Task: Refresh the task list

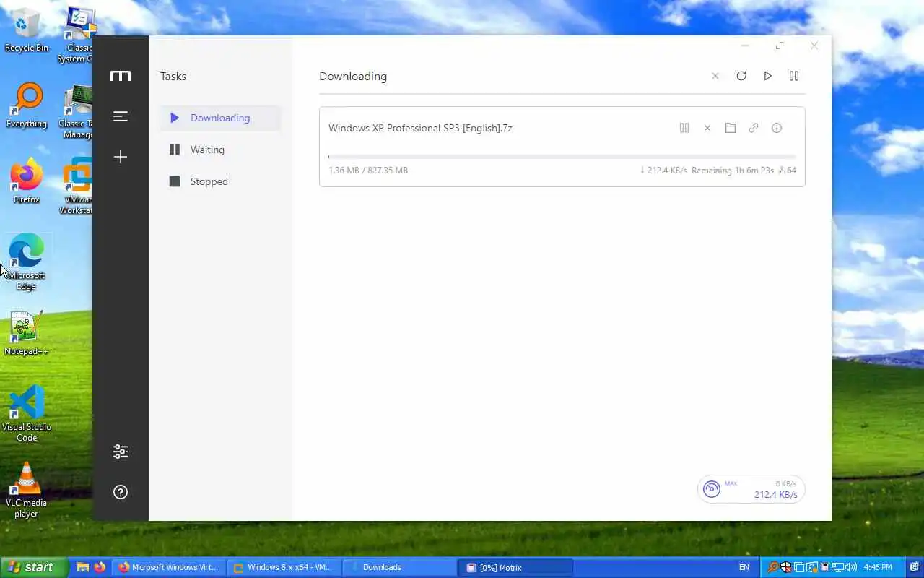Action: point(741,76)
